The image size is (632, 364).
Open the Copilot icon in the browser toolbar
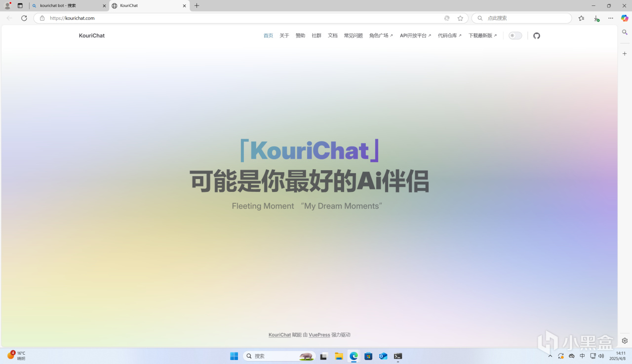[625, 18]
